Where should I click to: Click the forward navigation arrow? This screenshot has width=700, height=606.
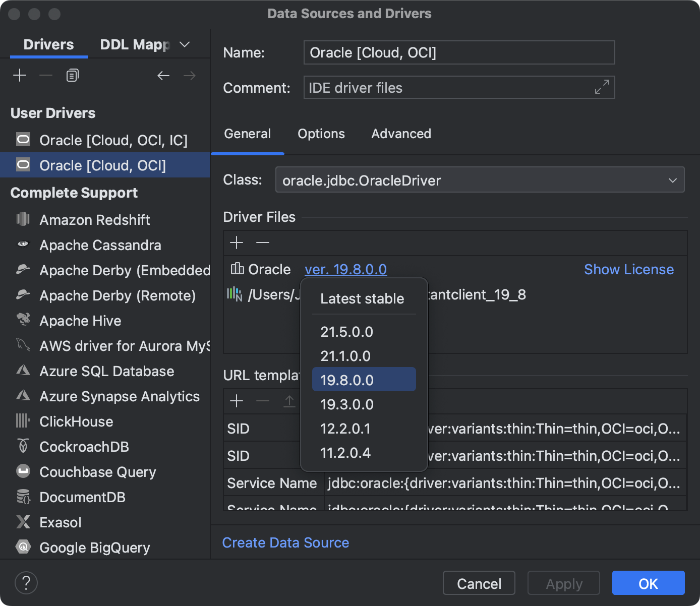tap(190, 75)
